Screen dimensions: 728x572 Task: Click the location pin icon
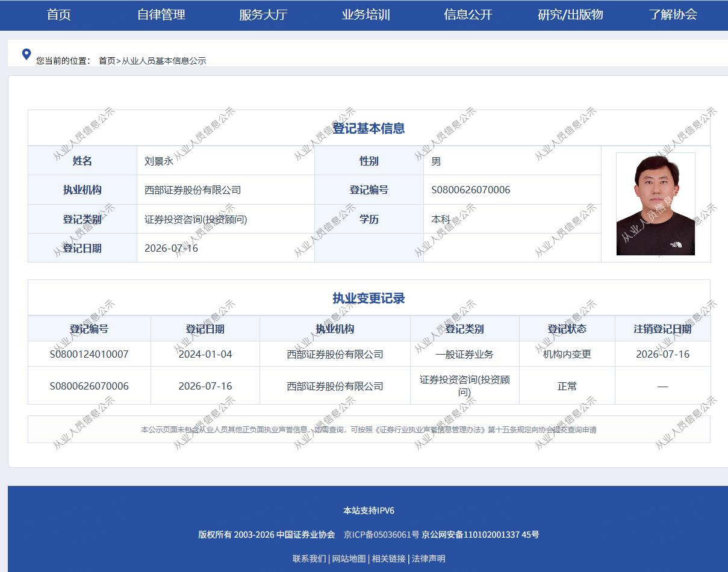click(26, 54)
